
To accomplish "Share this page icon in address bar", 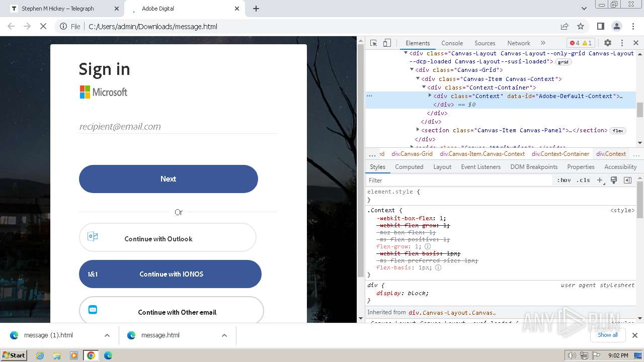I will pyautogui.click(x=565, y=26).
